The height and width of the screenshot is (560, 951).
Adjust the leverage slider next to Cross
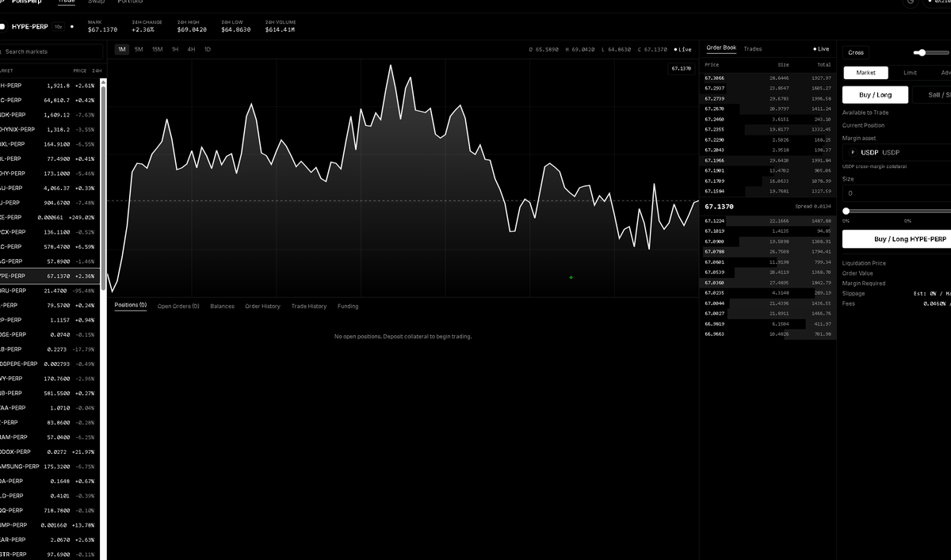932,52
